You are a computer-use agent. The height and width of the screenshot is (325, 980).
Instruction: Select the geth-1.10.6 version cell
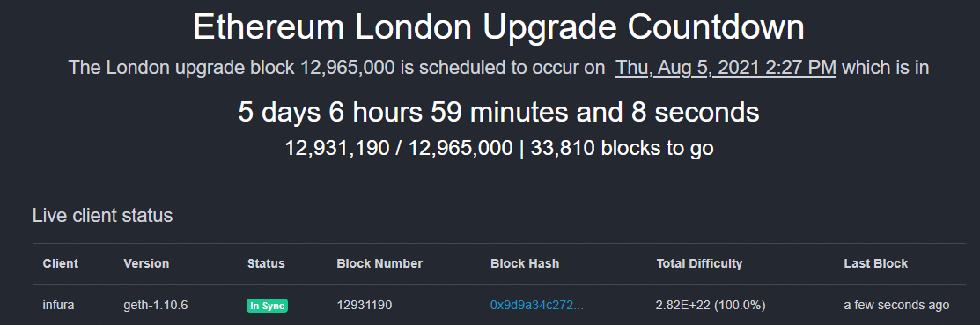156,305
